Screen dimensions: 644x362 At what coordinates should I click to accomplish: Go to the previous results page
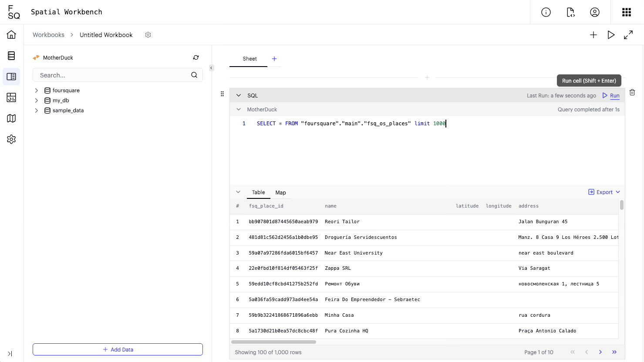point(587,352)
